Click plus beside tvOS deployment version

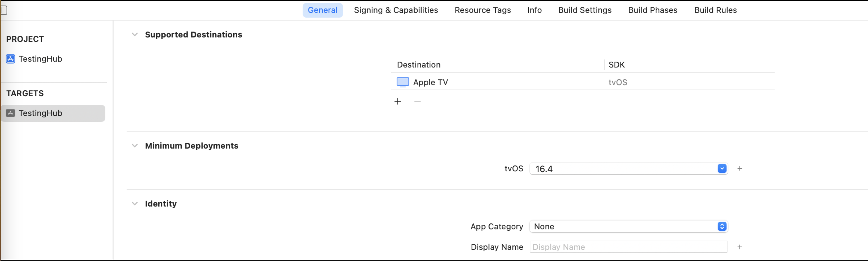[740, 169]
